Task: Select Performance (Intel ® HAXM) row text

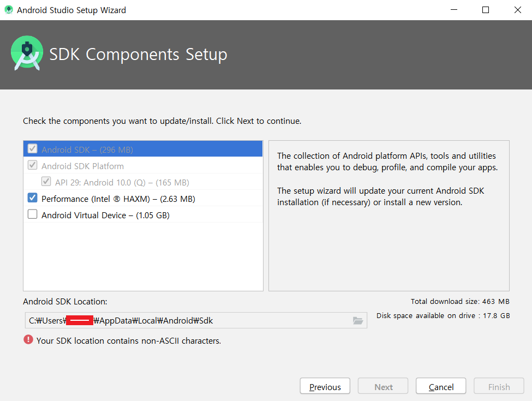Action: click(x=118, y=199)
